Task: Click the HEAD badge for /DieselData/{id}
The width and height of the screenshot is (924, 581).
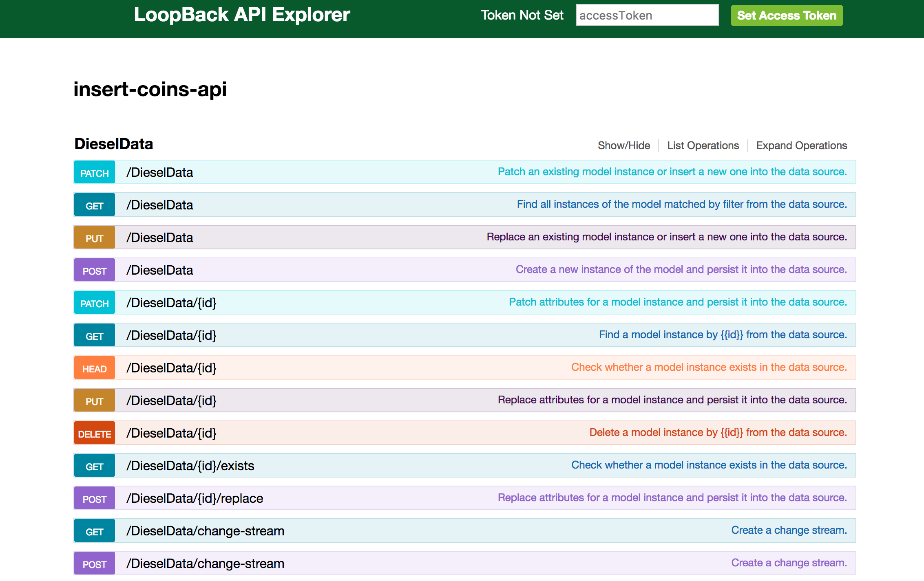Action: pos(94,368)
